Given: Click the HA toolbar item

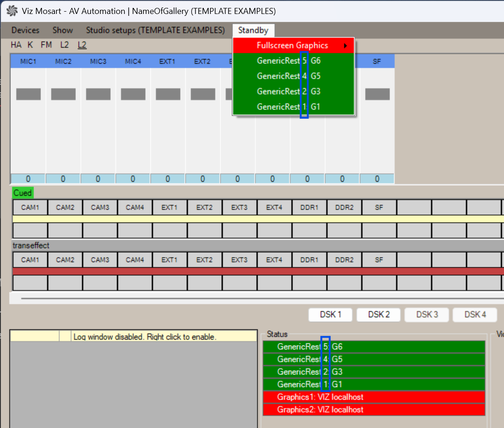Looking at the screenshot, I should [16, 45].
